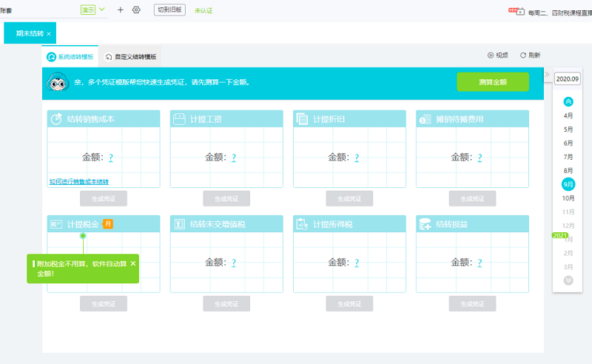This screenshot has width=592, height=364.
Task: Click the 视频 button
Action: [497, 55]
